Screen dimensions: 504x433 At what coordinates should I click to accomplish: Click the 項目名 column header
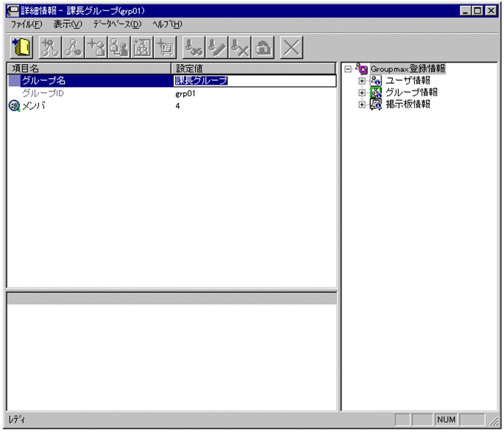(x=88, y=68)
